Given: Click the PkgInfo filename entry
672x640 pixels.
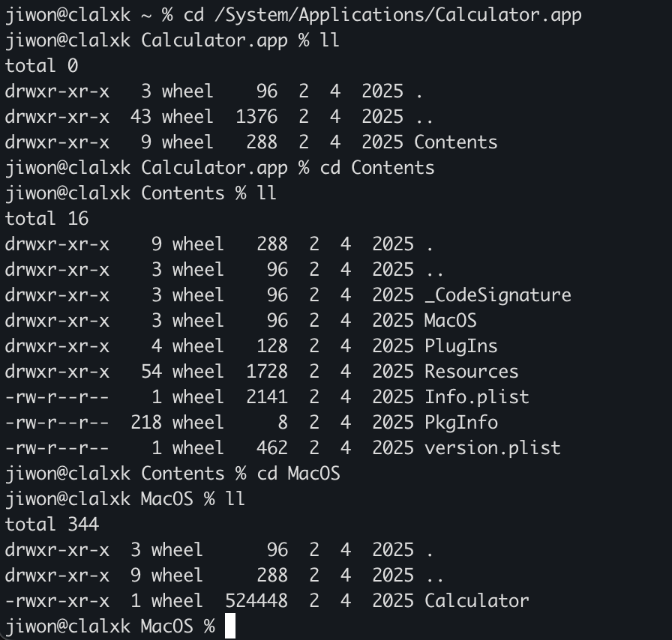Looking at the screenshot, I should 461,423.
